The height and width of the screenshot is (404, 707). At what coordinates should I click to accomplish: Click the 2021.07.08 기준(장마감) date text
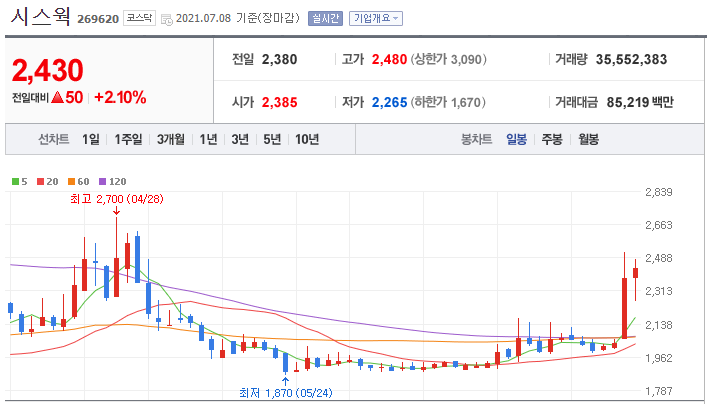238,18
